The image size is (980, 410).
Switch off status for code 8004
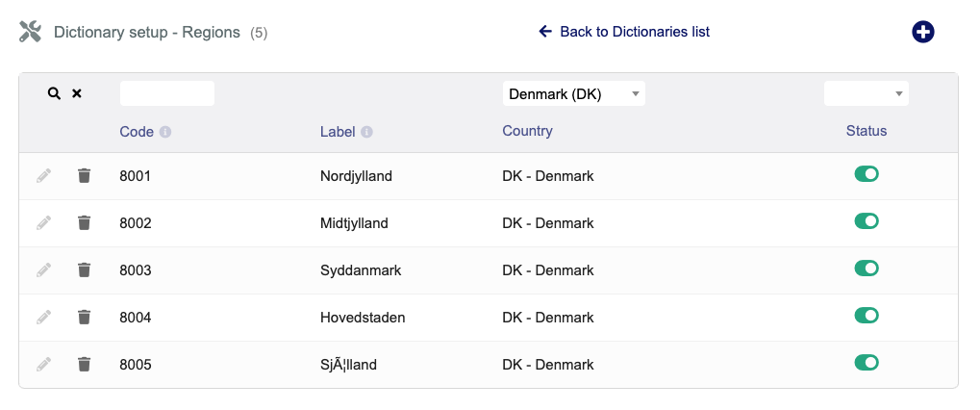pyautogui.click(x=867, y=316)
